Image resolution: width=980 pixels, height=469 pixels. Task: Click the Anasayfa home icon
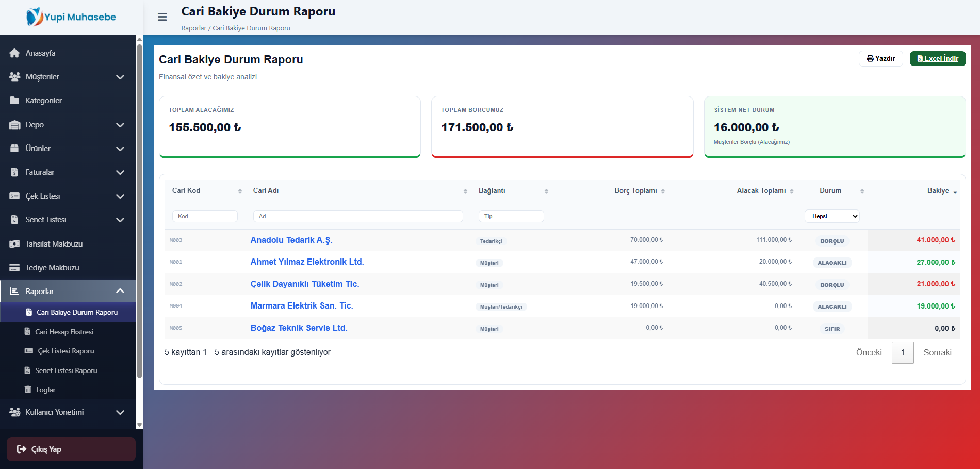(x=14, y=53)
